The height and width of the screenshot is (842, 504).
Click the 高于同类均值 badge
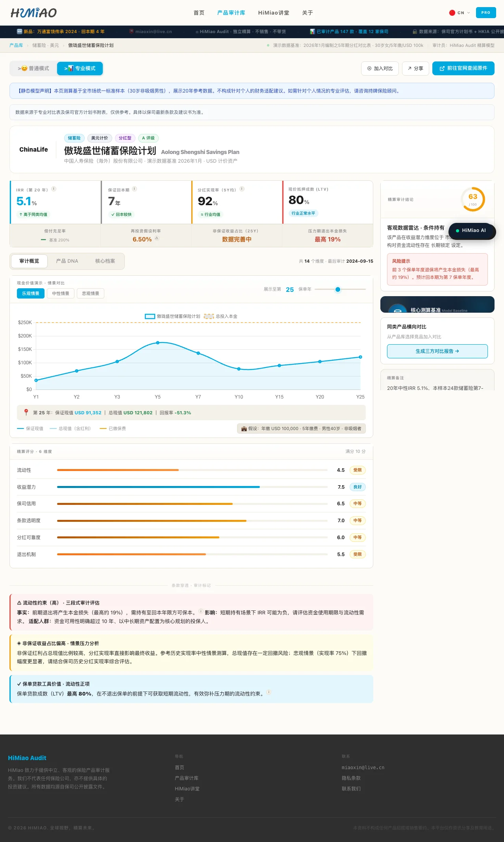(33, 215)
